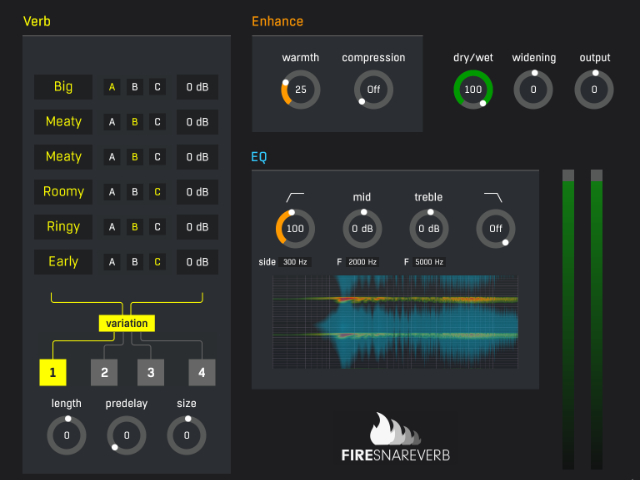Click the treble EQ gain knob
Image resolution: width=640 pixels, height=480 pixels.
[429, 229]
